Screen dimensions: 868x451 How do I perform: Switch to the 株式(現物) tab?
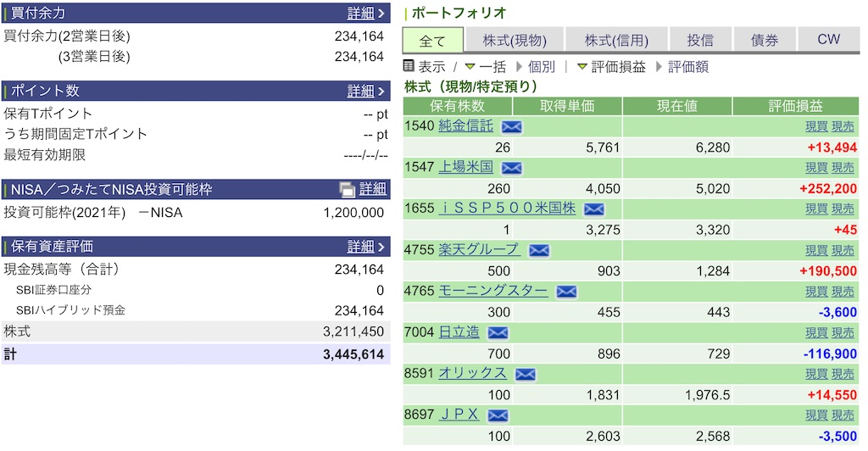point(515,41)
